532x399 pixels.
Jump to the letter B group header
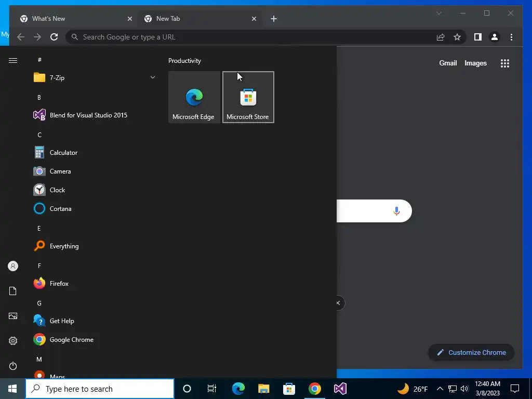click(39, 97)
